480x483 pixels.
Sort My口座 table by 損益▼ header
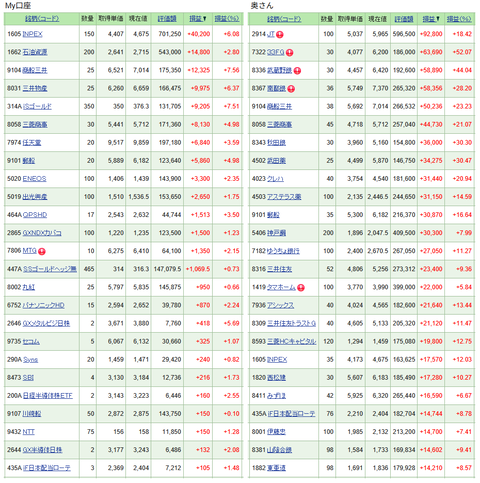coord(198,19)
